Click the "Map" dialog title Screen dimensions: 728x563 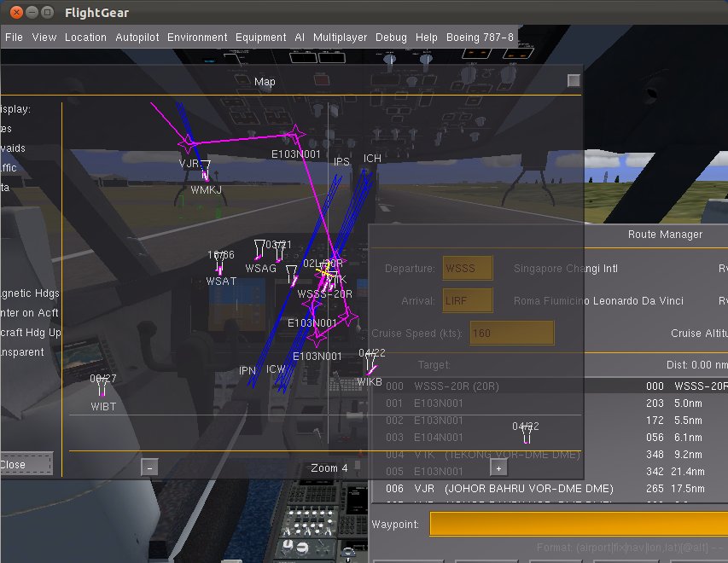point(265,82)
